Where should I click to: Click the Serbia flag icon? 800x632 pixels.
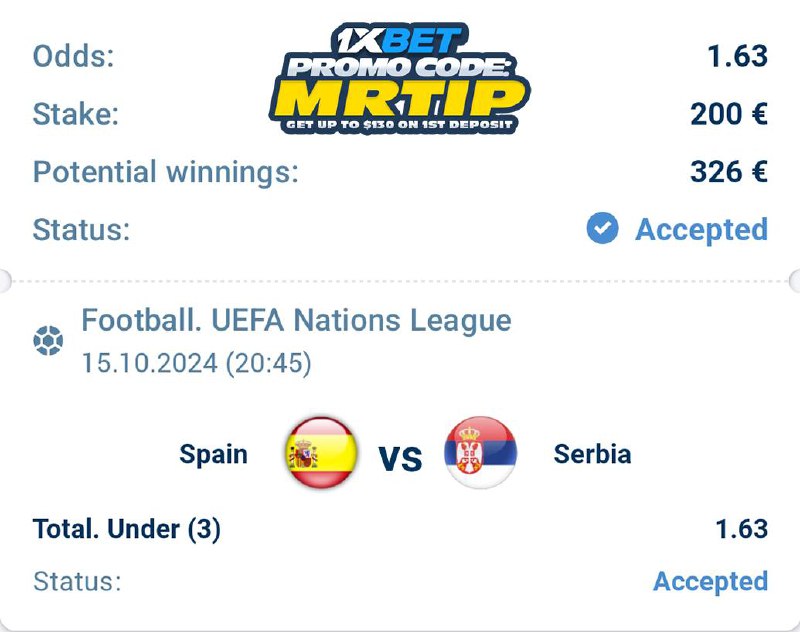click(x=480, y=453)
